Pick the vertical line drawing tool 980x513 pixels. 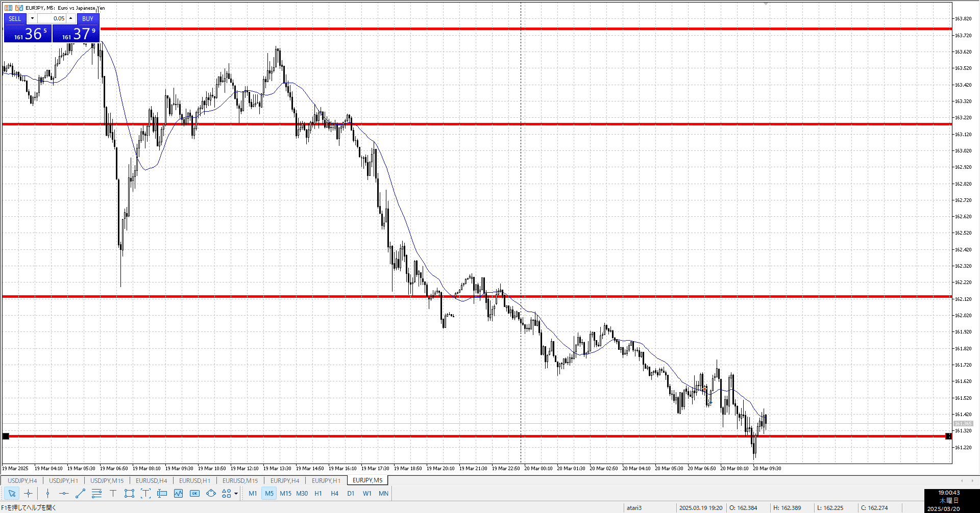(47, 493)
